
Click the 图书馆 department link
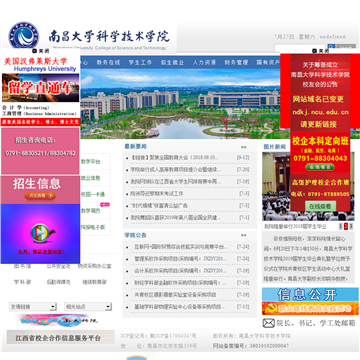[22, 266]
